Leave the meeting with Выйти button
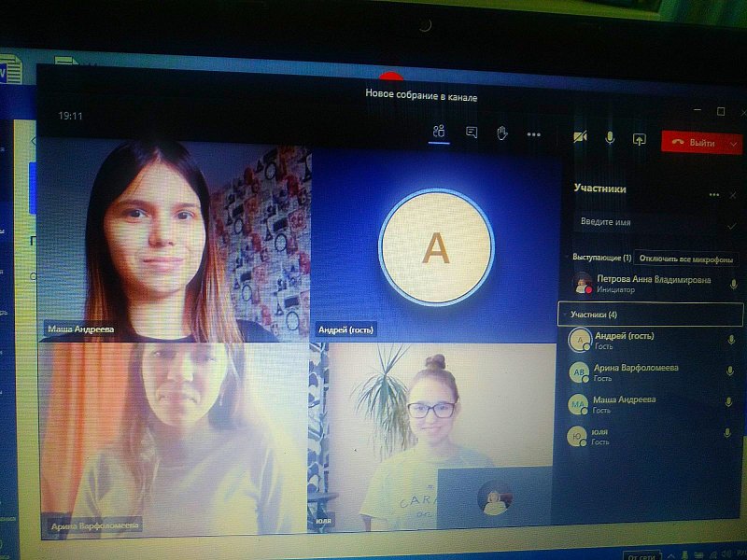This screenshot has height=560, width=747. pyautogui.click(x=693, y=143)
